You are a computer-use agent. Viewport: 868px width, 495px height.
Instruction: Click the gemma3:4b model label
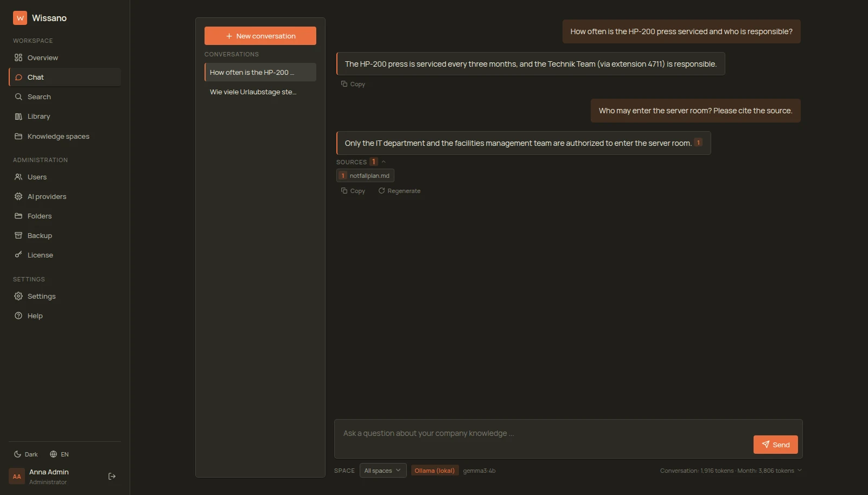479,471
